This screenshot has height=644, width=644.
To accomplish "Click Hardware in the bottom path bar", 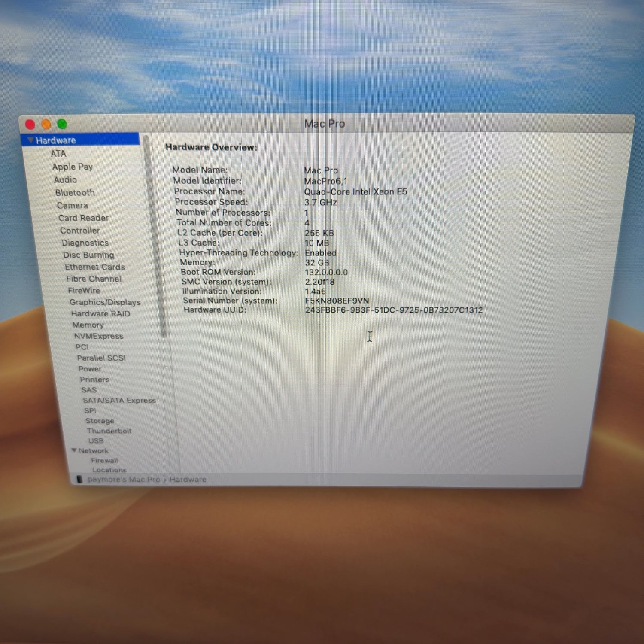I will 188,480.
